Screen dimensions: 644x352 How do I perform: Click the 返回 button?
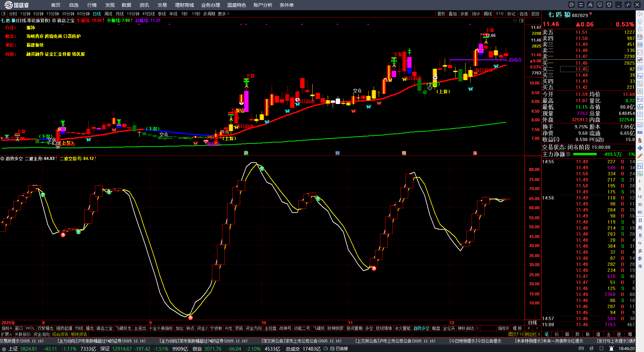[x=535, y=14]
